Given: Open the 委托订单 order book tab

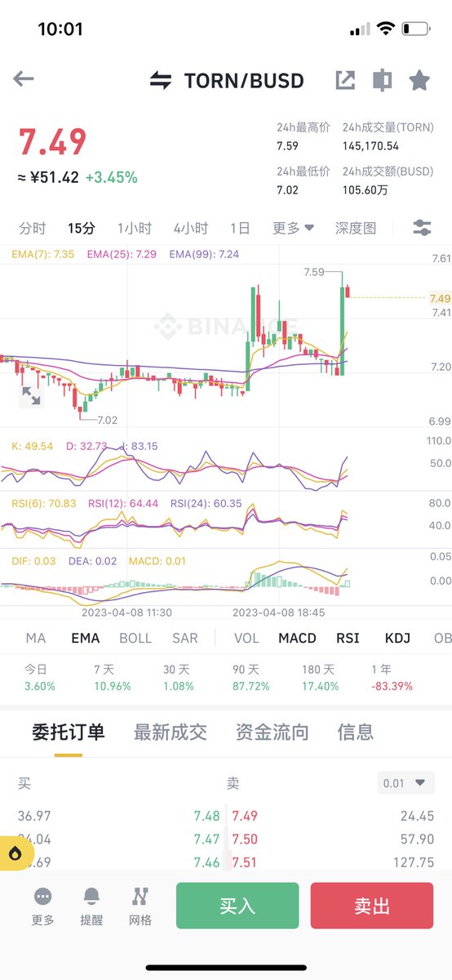Looking at the screenshot, I should (x=69, y=732).
